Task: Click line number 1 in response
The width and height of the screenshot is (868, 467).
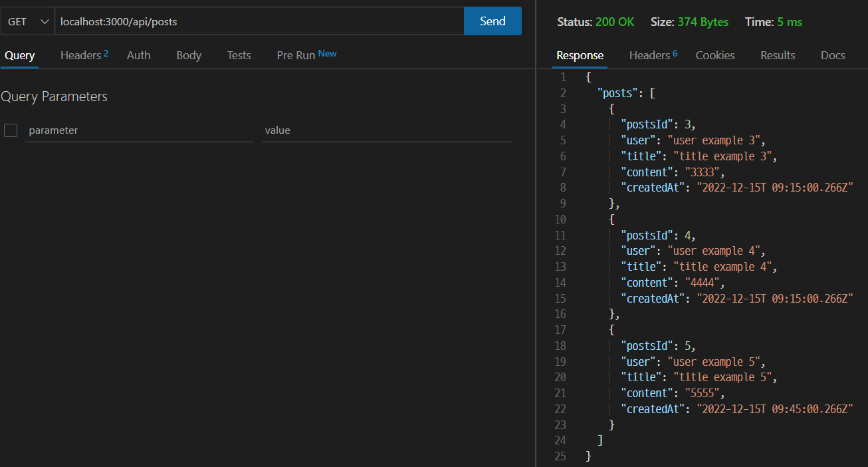Action: [563, 77]
